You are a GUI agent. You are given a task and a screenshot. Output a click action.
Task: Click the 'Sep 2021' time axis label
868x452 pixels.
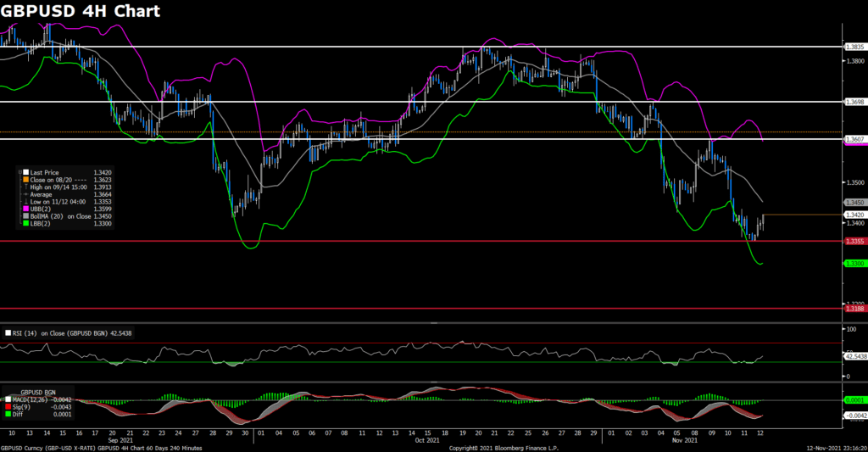pyautogui.click(x=120, y=440)
